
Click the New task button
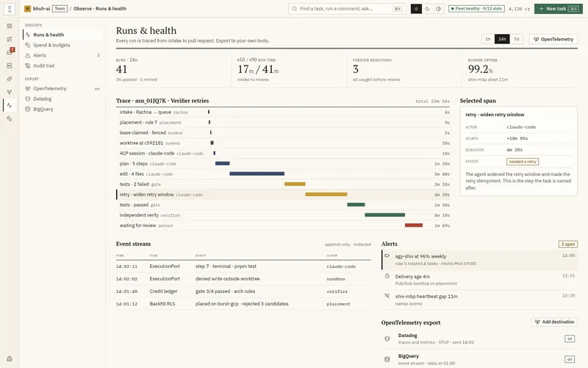[559, 9]
